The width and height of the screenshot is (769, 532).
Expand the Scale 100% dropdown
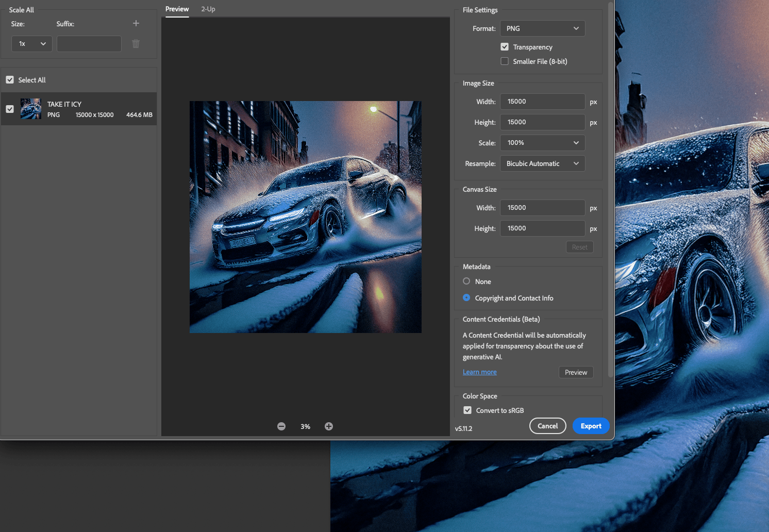(x=543, y=143)
